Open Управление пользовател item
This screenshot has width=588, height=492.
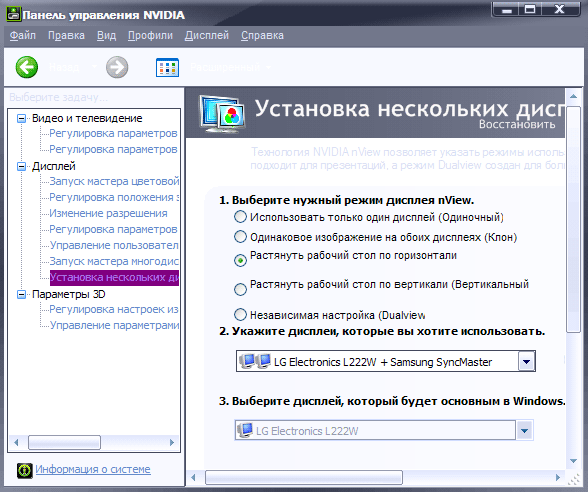114,245
